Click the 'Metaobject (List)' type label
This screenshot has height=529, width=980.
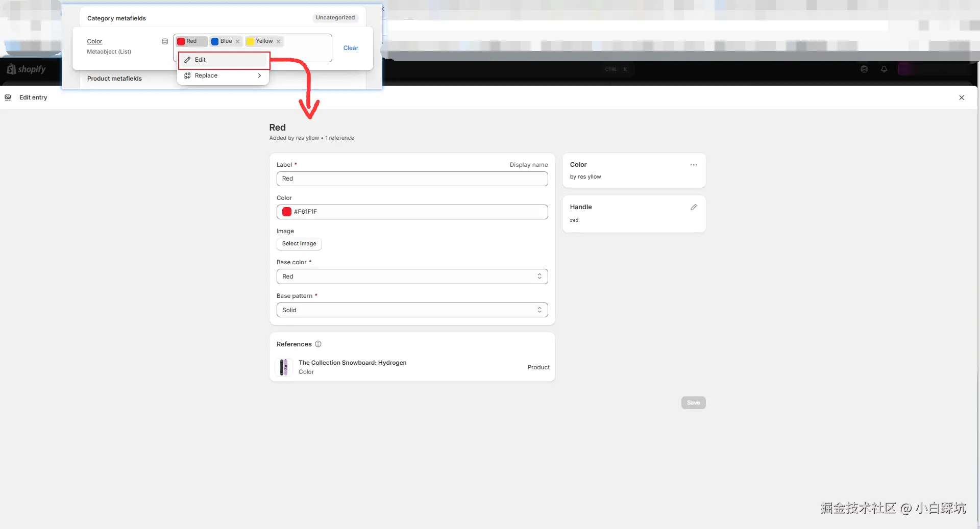point(109,52)
